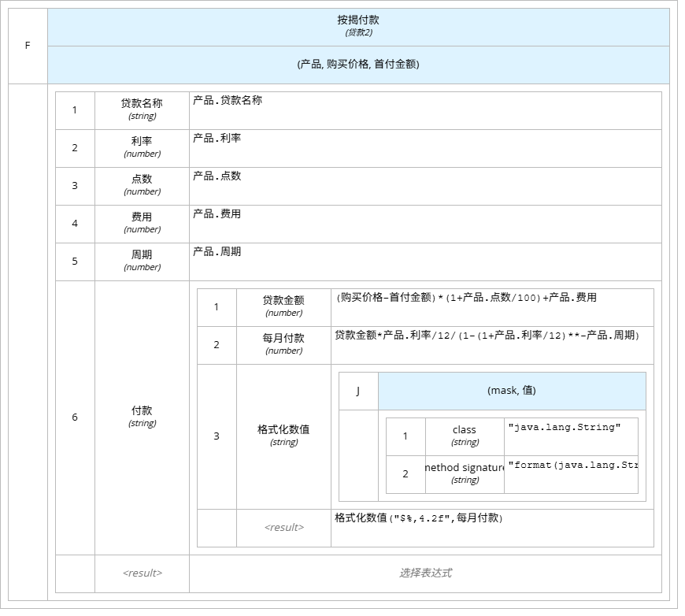Click the 格式化数值("$%,4.2f",每月付款) result expression
This screenshot has width=685, height=616.
click(x=492, y=528)
